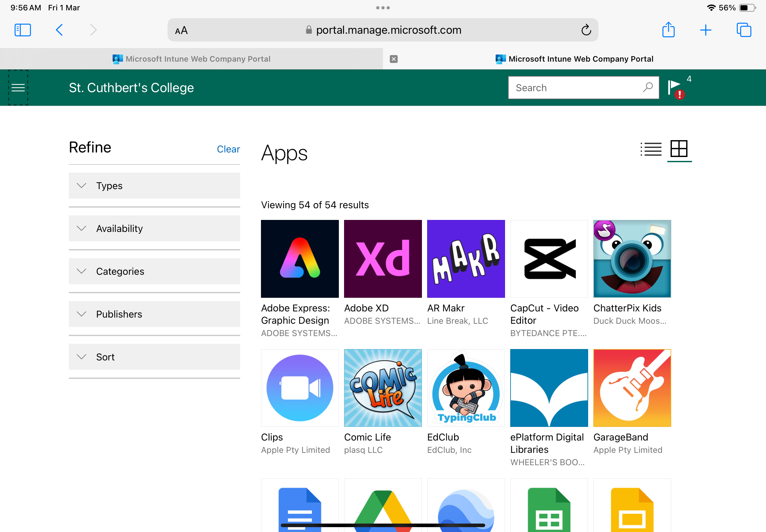Screen dimensions: 766x532
Task: Open the EdClub TypingClub app icon
Action: click(466, 388)
